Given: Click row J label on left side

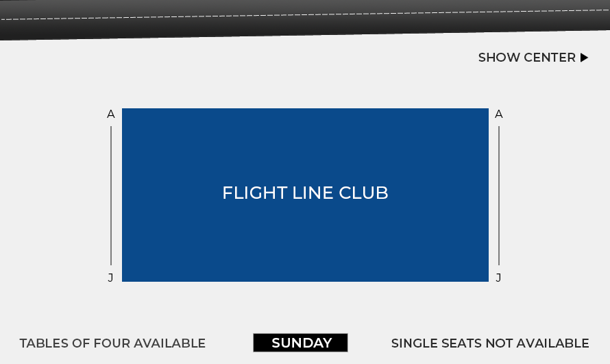Looking at the screenshot, I should point(110,278).
